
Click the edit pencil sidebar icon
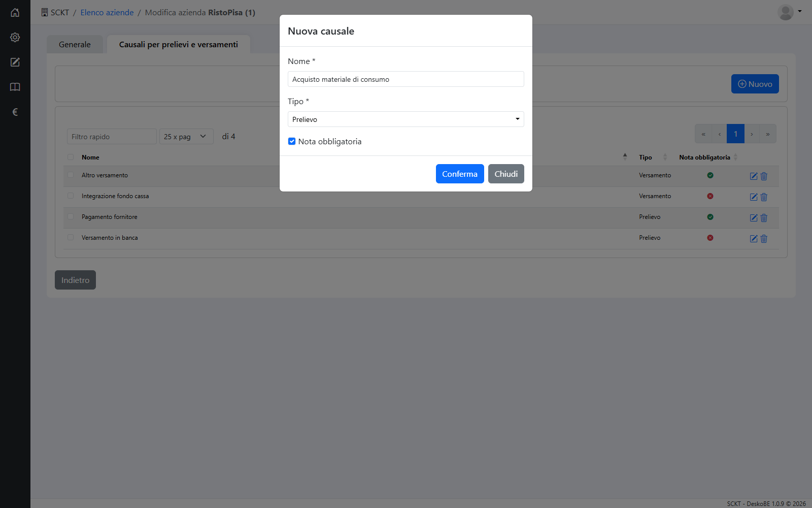click(x=15, y=62)
